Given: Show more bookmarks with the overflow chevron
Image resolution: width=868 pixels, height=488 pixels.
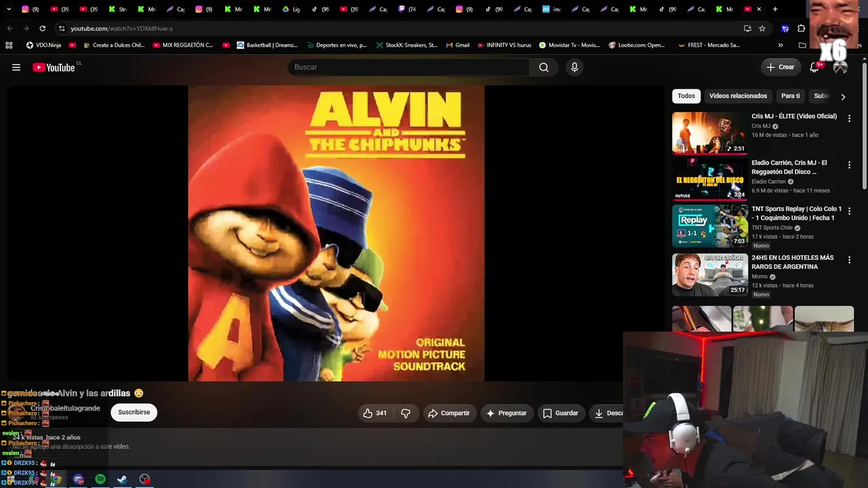Looking at the screenshot, I should click(x=781, y=45).
